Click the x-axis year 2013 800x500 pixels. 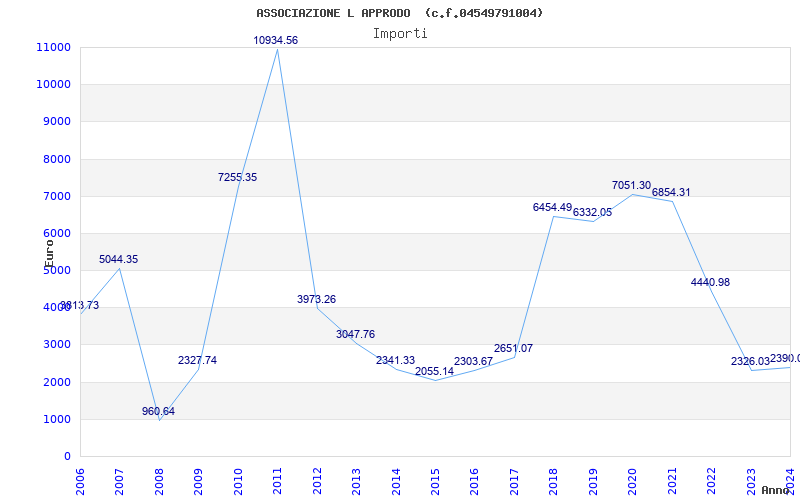[x=356, y=481]
